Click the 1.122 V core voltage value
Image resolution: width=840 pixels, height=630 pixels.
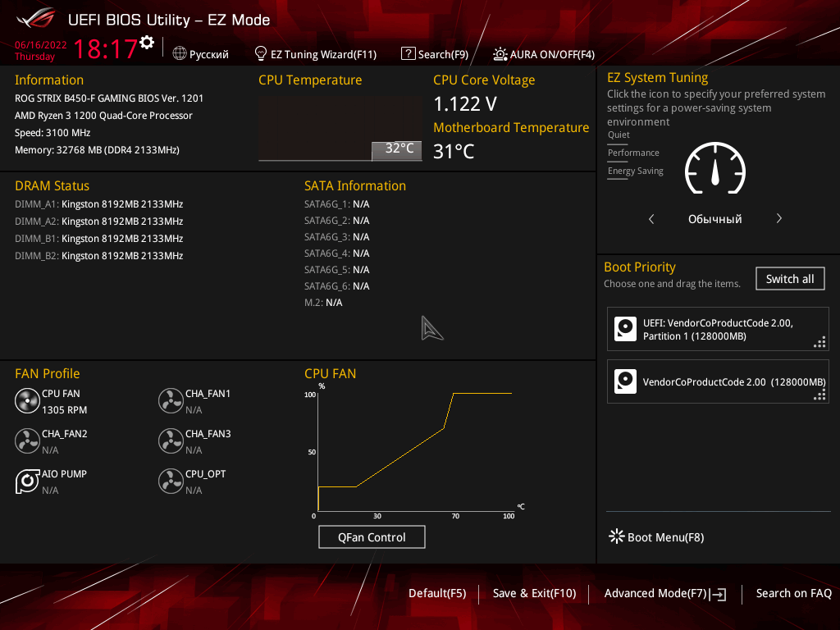click(465, 104)
